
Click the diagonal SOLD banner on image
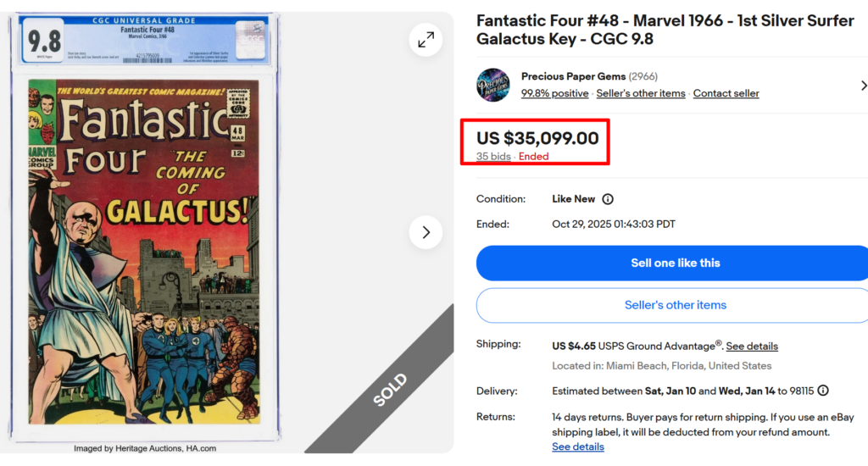tap(390, 390)
